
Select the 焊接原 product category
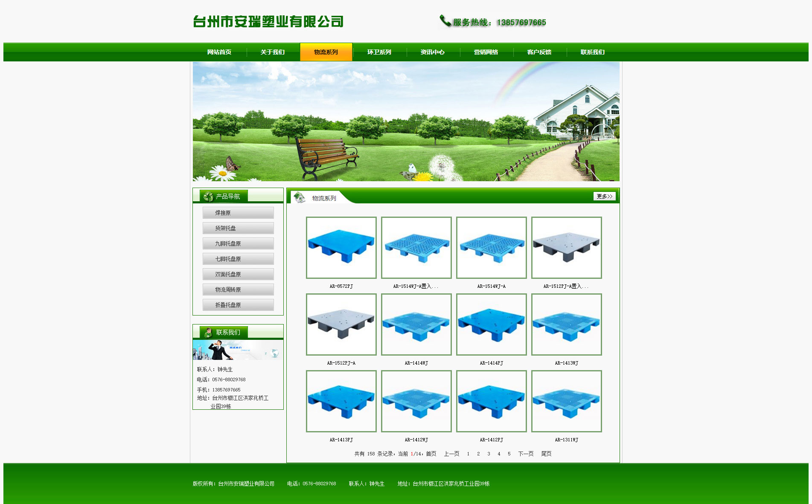click(x=238, y=213)
